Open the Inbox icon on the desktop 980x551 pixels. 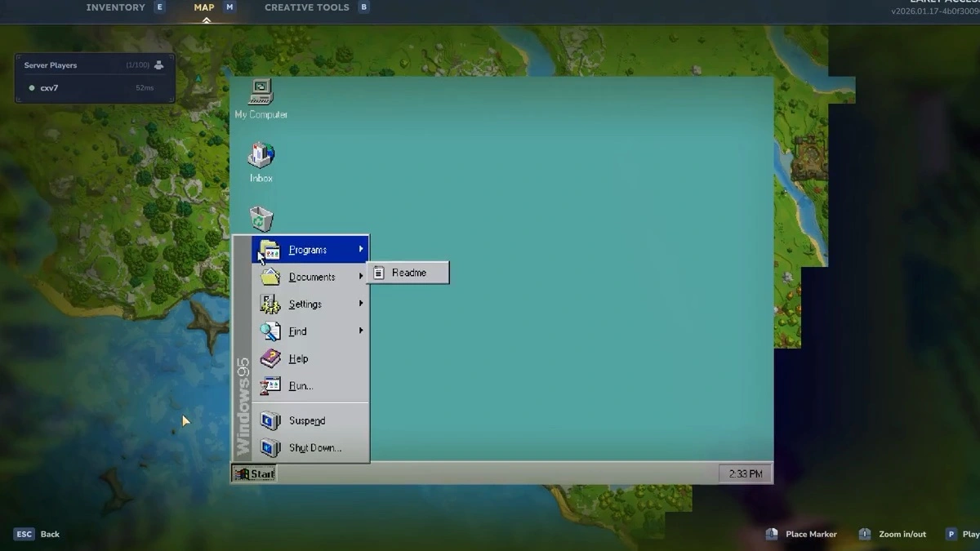tap(260, 155)
